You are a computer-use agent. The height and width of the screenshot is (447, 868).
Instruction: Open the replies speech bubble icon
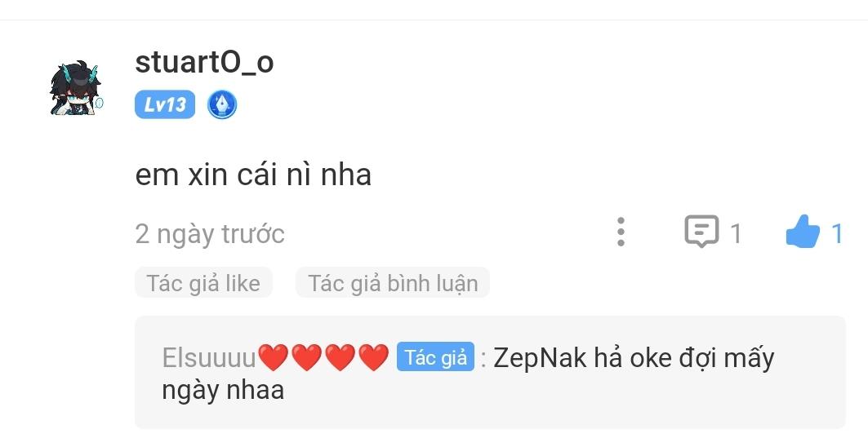[701, 231]
